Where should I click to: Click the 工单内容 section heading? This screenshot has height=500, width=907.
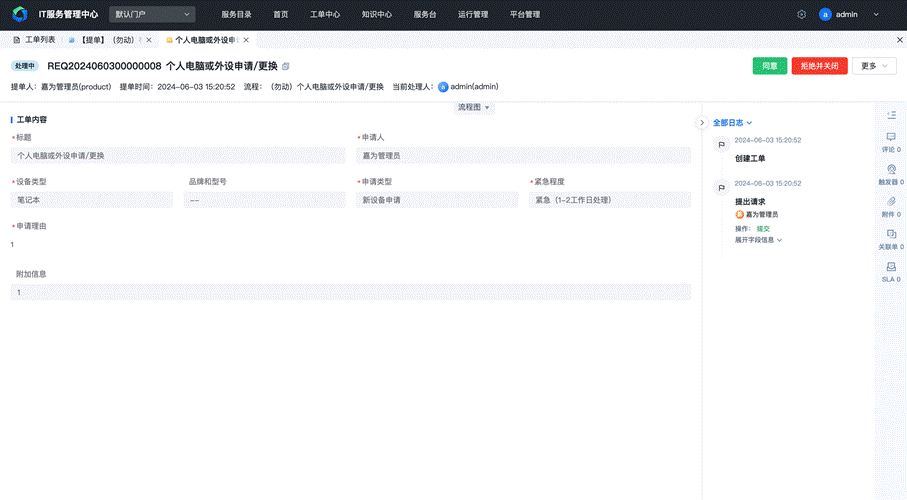(x=31, y=120)
